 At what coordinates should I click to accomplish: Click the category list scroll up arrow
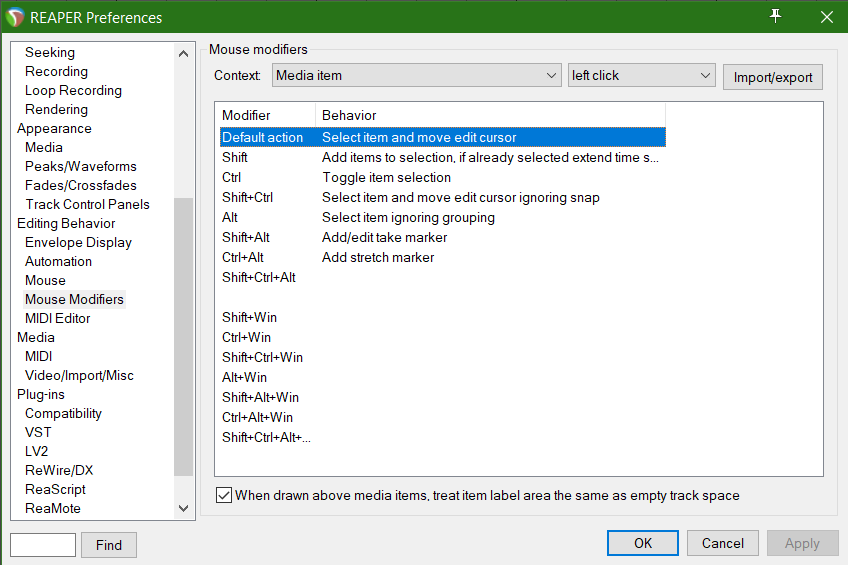coord(183,53)
